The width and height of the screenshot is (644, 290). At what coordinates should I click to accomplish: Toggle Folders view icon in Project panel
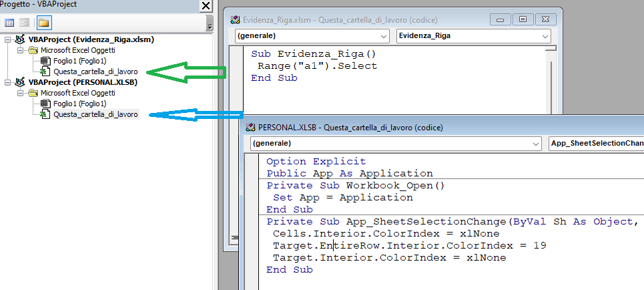[x=43, y=23]
